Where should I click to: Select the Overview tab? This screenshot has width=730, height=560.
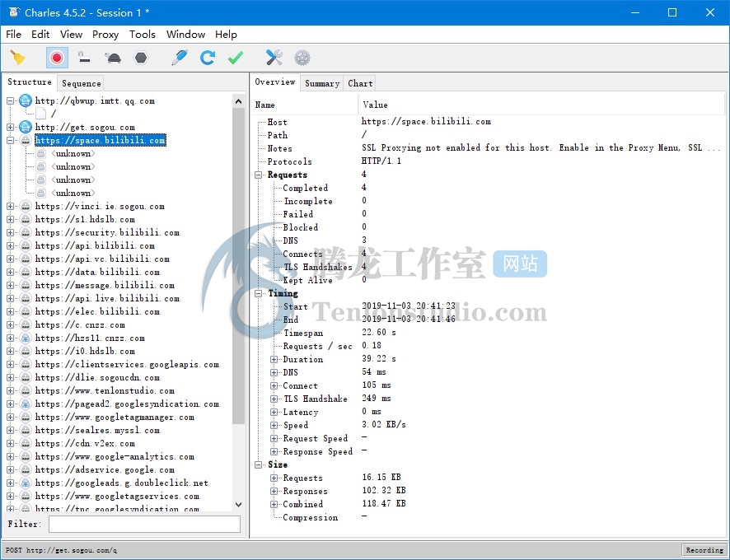tap(274, 82)
